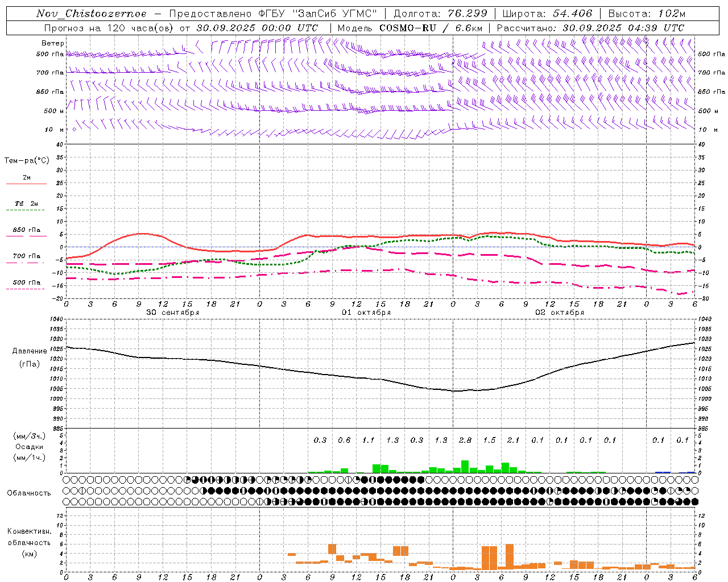Click the '850 гПа' temperature legend entry
The width and height of the screenshot is (728, 582).
[x=26, y=230]
